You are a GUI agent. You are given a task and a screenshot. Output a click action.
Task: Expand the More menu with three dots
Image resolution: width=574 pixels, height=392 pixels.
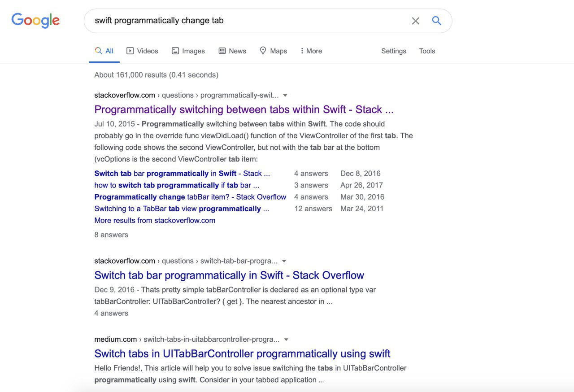(x=311, y=51)
